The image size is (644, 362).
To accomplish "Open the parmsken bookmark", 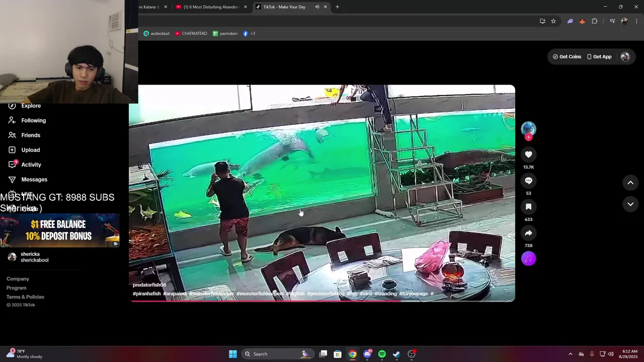I will tap(225, 34).
